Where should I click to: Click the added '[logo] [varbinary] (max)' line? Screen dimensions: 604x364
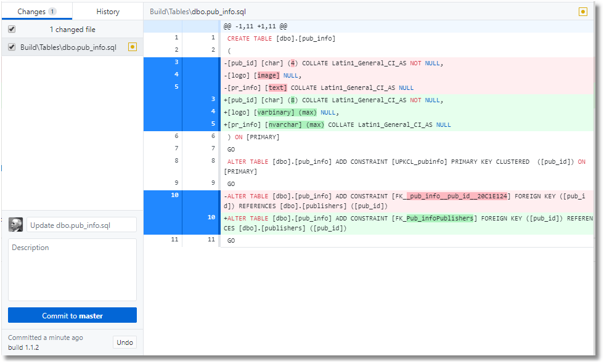[x=407, y=113]
